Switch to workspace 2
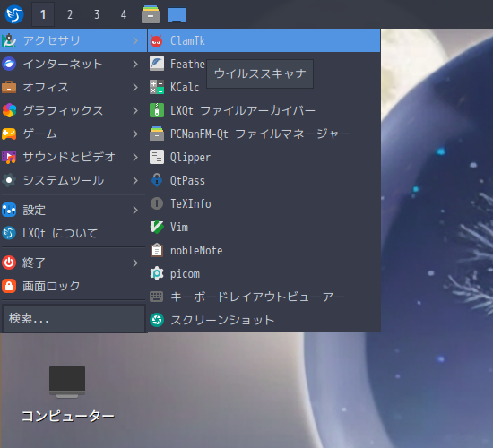Screen dimensions: 493x448 [x=70, y=14]
